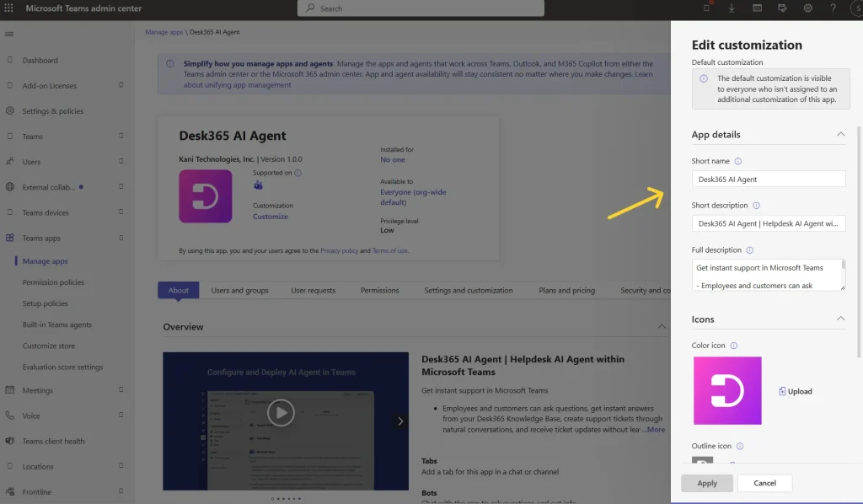
Task: Open the help question mark icon
Action: 833,8
